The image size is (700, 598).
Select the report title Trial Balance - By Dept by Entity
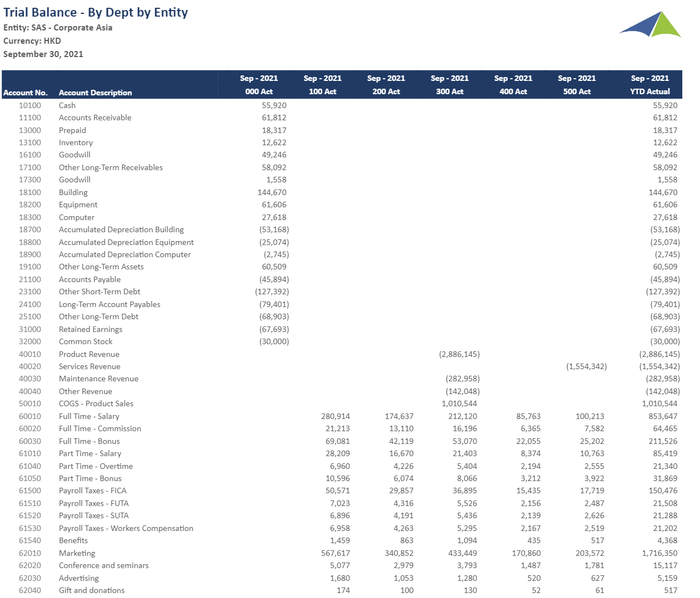[96, 12]
